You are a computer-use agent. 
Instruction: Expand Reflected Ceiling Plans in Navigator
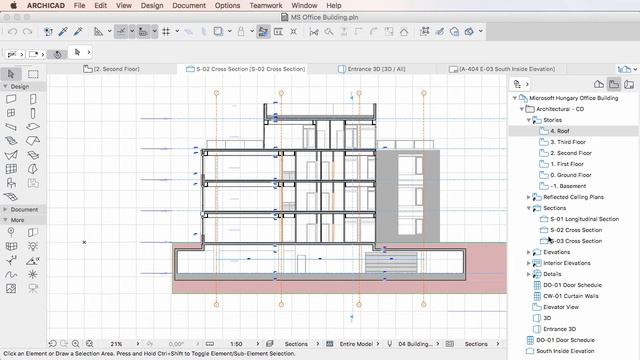[529, 197]
